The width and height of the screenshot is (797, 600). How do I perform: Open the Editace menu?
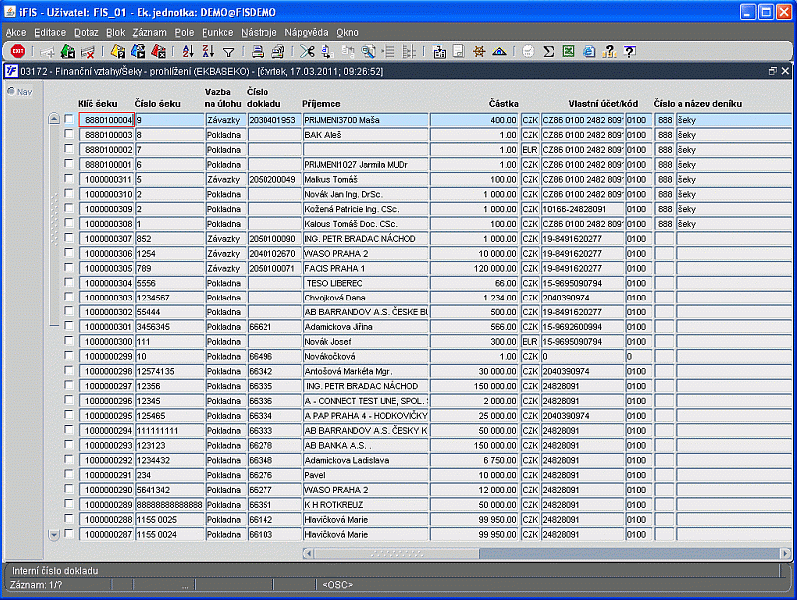(50, 33)
